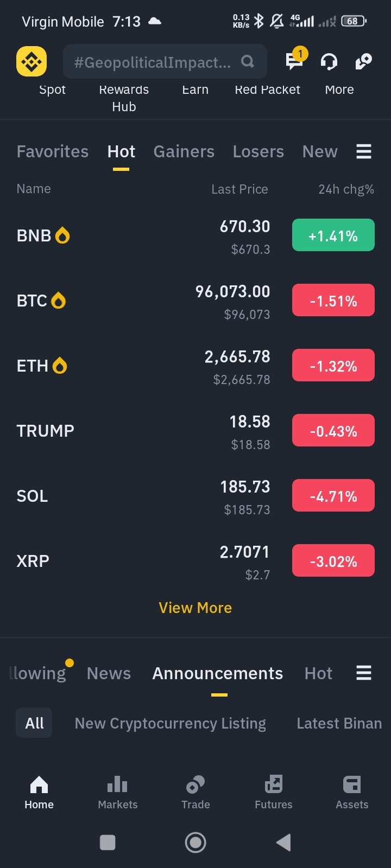Tap the rocket-link icon at top right
This screenshot has width=391, height=868.
pyautogui.click(x=363, y=62)
